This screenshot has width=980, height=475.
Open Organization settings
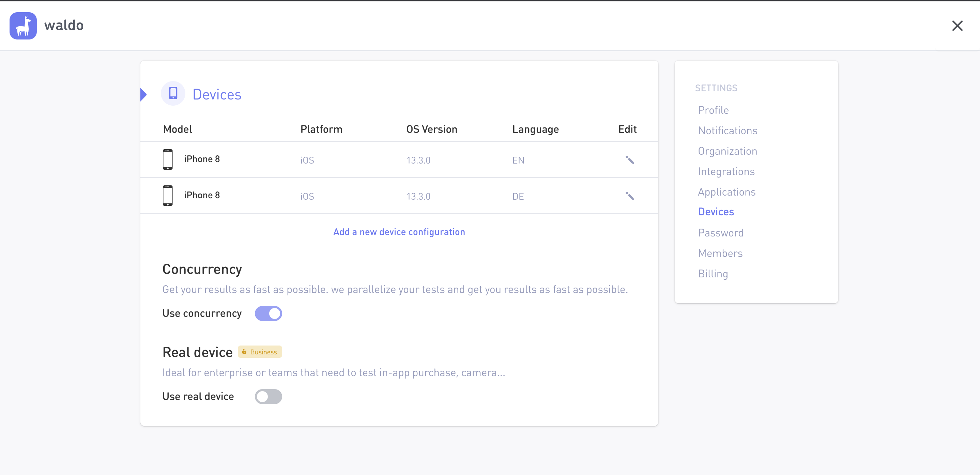(x=728, y=151)
